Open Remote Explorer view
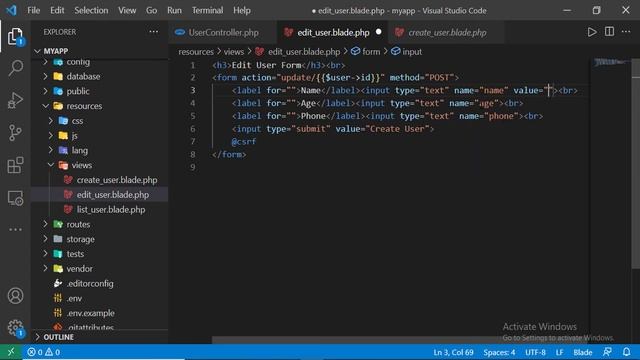This screenshot has width=640, height=360. click(16, 198)
